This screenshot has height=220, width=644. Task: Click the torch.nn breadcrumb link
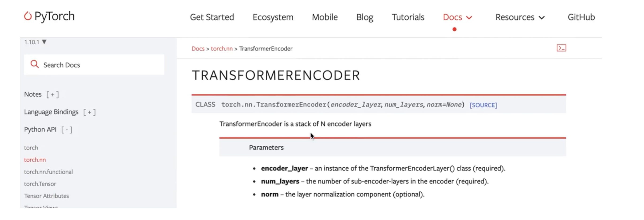222,49
